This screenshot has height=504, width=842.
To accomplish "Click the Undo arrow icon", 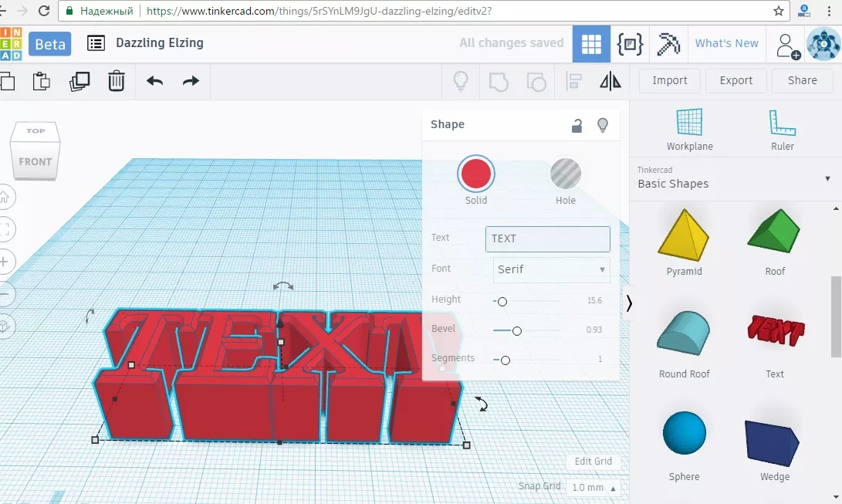I will (x=154, y=81).
